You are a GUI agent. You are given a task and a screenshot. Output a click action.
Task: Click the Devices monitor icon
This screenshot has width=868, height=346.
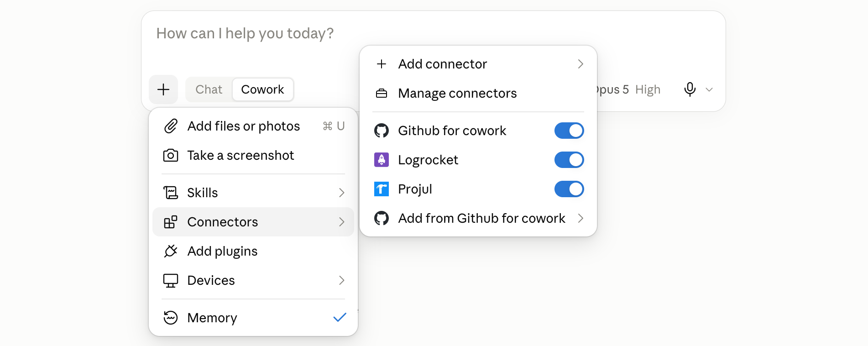coord(171,280)
